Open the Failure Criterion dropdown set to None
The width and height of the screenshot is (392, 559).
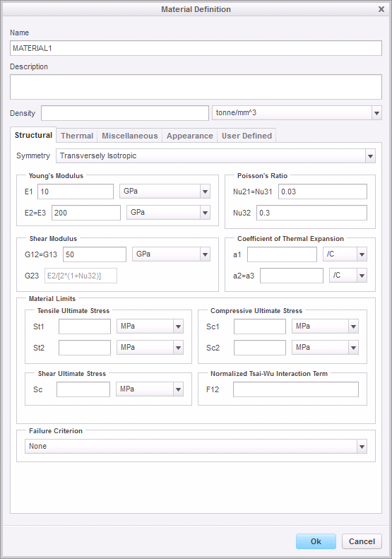click(x=196, y=447)
